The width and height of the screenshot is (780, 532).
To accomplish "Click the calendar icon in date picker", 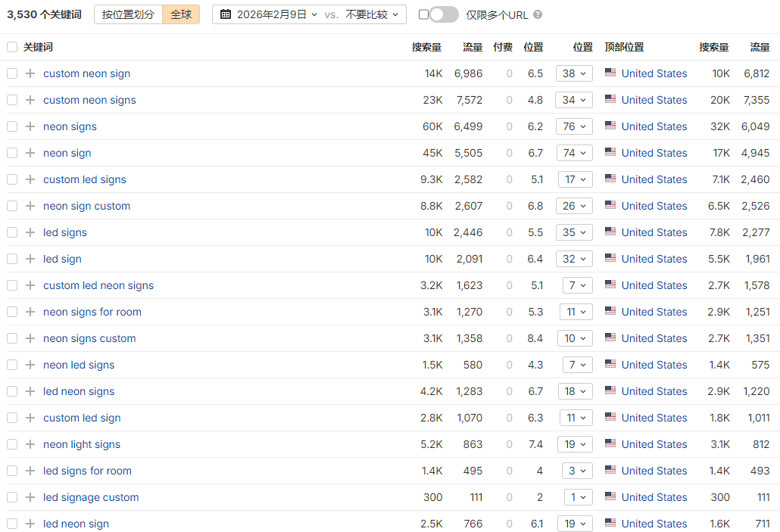I will (226, 14).
